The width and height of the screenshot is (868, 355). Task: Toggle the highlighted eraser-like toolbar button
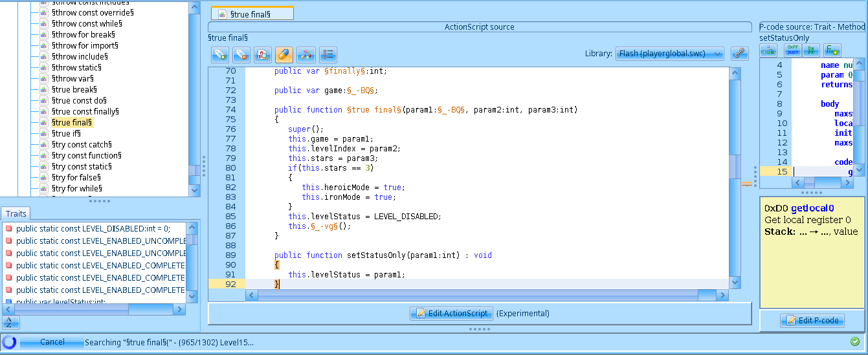[x=284, y=54]
